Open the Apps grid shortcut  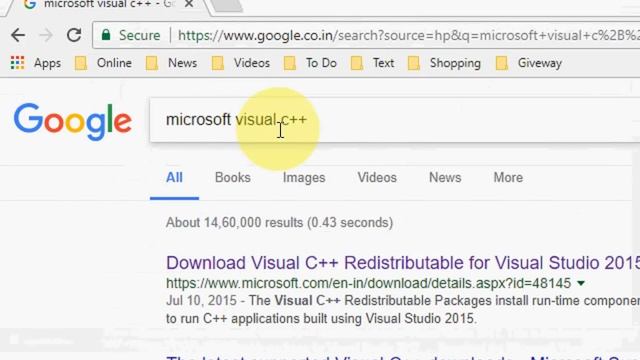[36, 63]
